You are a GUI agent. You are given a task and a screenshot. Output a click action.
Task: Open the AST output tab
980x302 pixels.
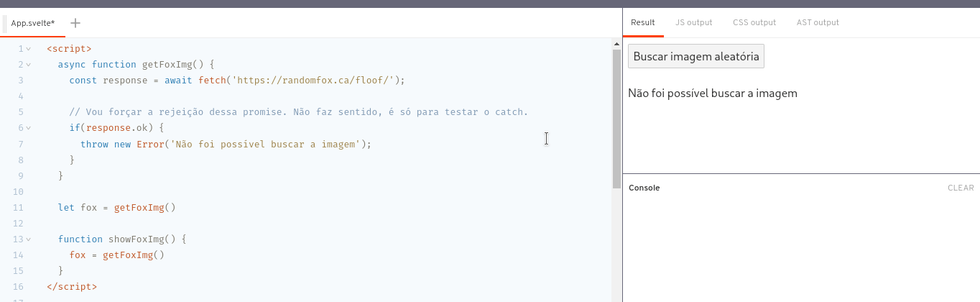coord(818,22)
